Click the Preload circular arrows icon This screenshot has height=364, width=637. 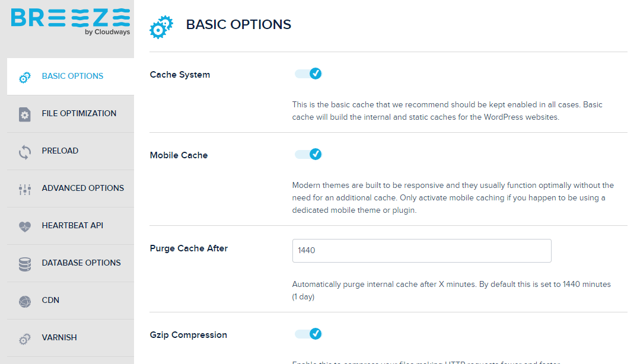[x=24, y=152]
